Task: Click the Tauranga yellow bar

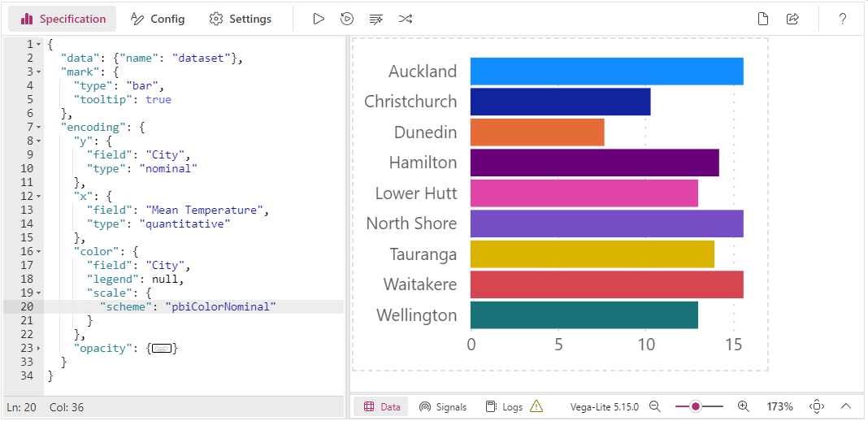Action: (x=592, y=254)
